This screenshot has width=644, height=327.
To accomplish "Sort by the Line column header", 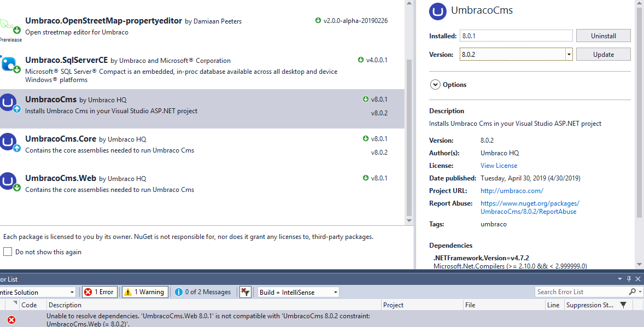I will pyautogui.click(x=554, y=305).
